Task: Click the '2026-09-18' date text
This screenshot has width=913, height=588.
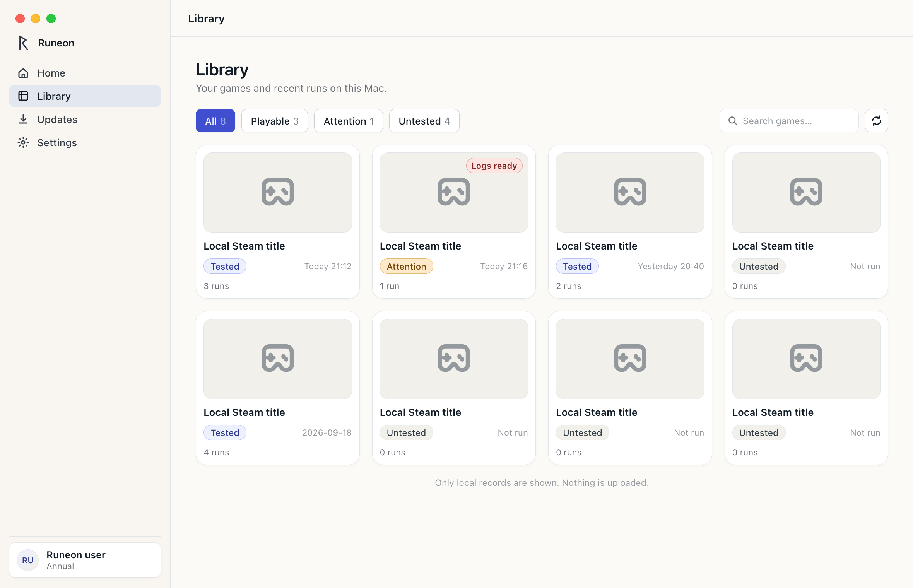Action: point(327,432)
